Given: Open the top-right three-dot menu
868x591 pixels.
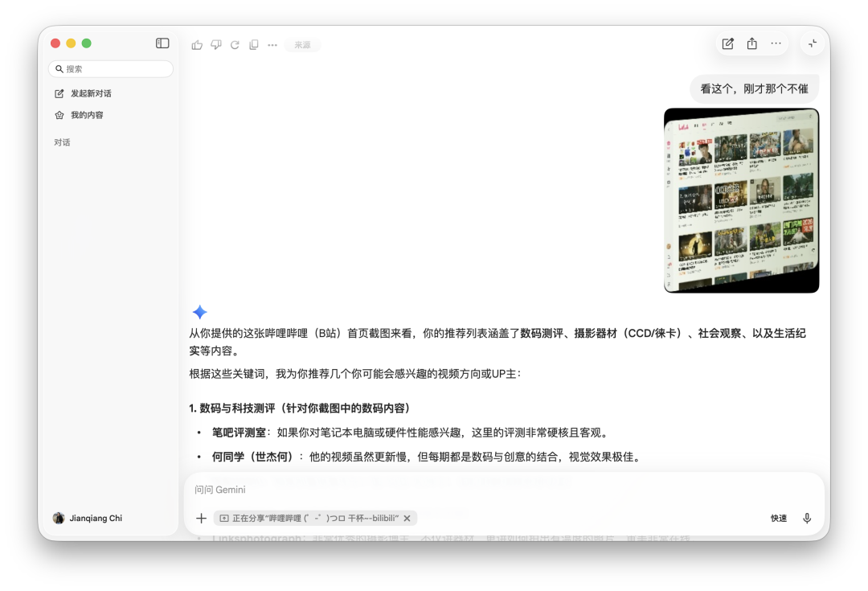Looking at the screenshot, I should click(776, 43).
